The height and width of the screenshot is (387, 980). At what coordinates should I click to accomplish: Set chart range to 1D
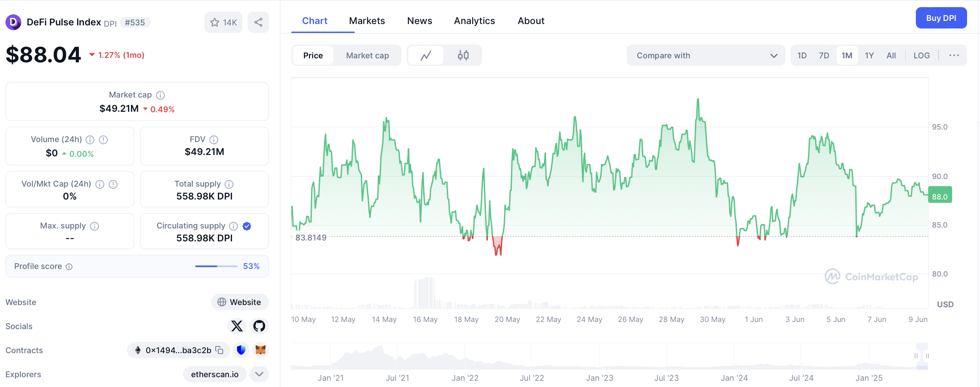(802, 55)
